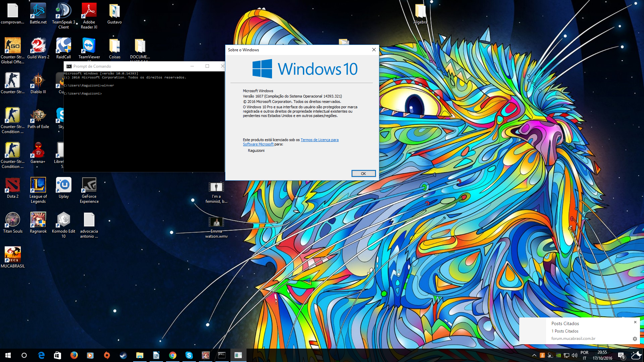The width and height of the screenshot is (644, 362).
Task: Dismiss the Posts Citados notification
Action: tap(635, 322)
